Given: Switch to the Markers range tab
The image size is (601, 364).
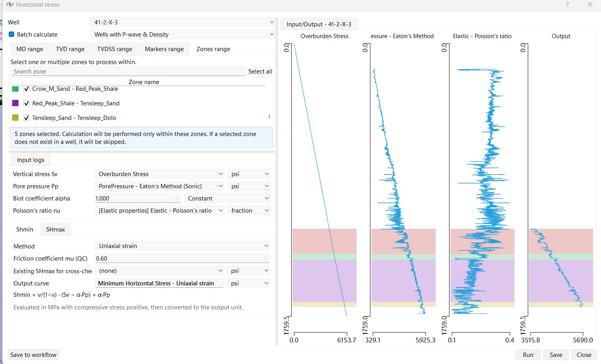Looking at the screenshot, I should (x=164, y=49).
